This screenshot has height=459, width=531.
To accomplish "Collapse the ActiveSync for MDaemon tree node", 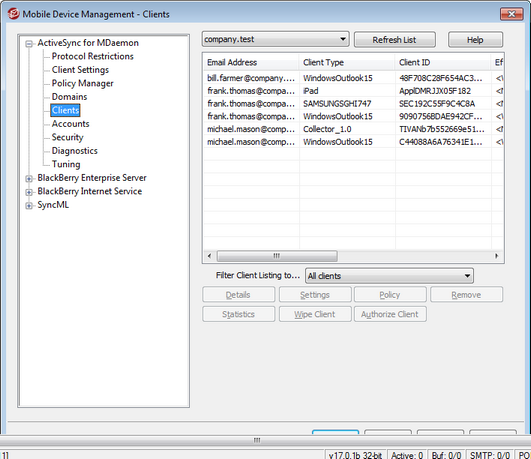I will pyautogui.click(x=29, y=44).
